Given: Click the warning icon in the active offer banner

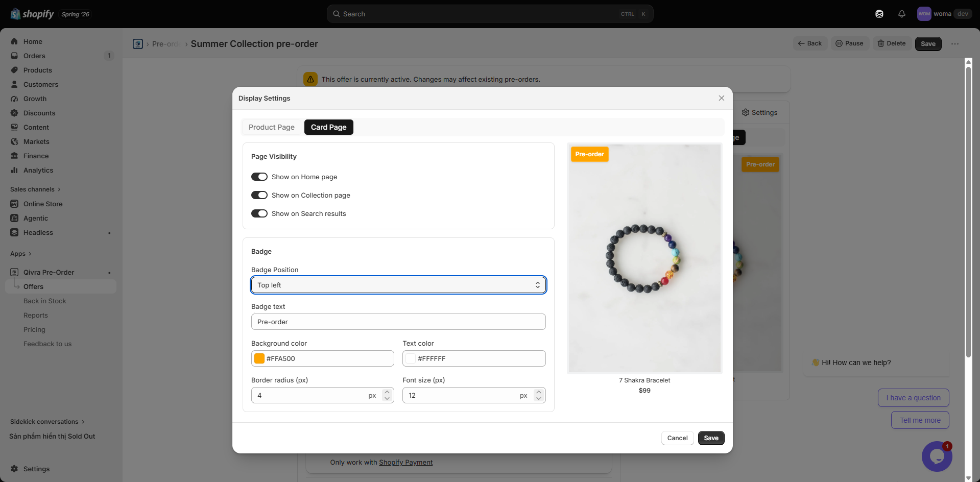Looking at the screenshot, I should point(310,79).
